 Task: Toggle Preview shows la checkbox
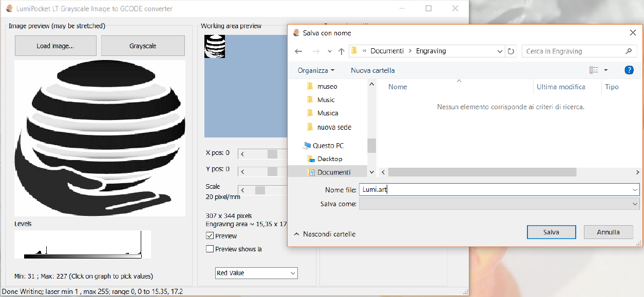[x=210, y=249]
